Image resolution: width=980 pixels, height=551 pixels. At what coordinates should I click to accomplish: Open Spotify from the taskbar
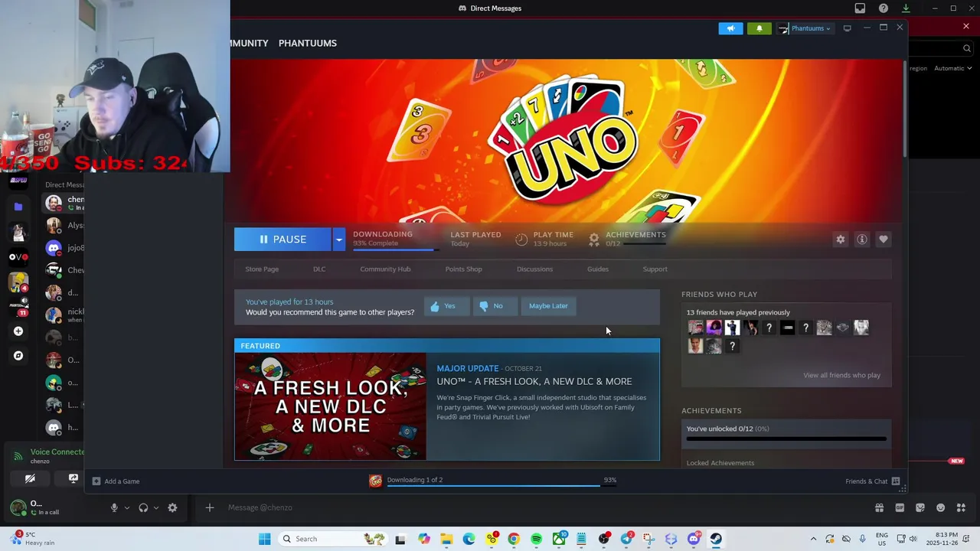(536, 539)
